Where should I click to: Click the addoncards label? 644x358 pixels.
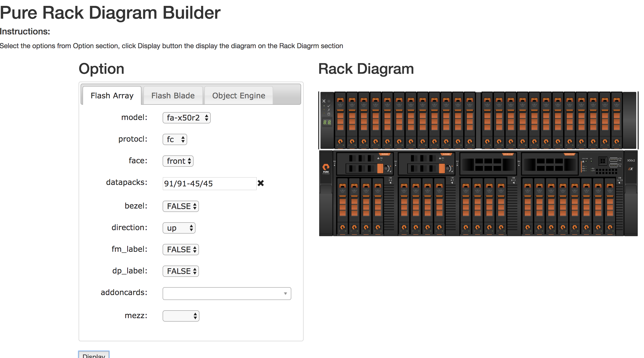click(124, 292)
